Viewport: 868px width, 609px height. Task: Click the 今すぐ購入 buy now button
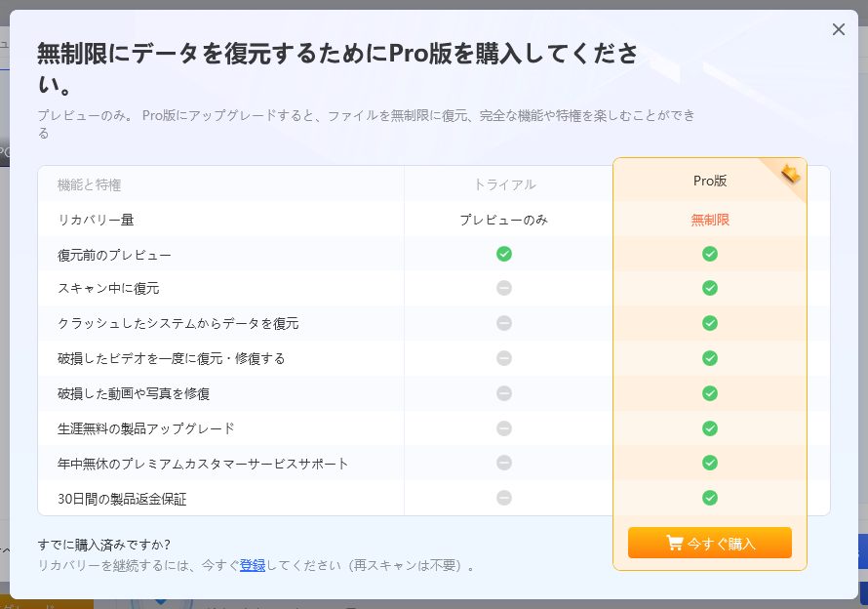coord(709,543)
